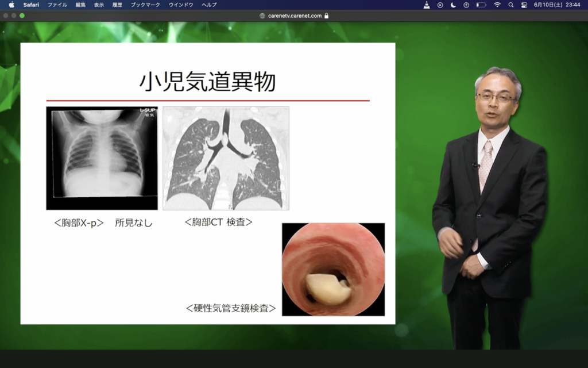The height and width of the screenshot is (368, 588).
Task: Click the date and time display
Action: (557, 5)
